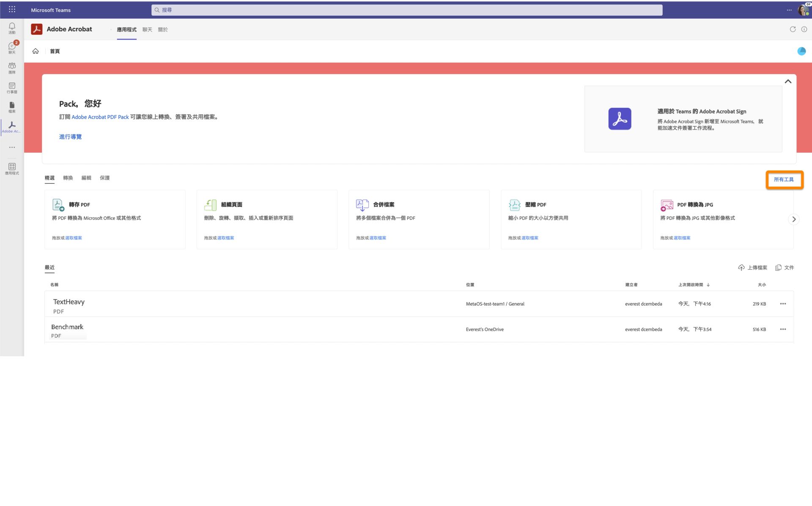Image resolution: width=812 pixels, height=506 pixels.
Task: Select the 精選 tools tab
Action: [x=49, y=178]
